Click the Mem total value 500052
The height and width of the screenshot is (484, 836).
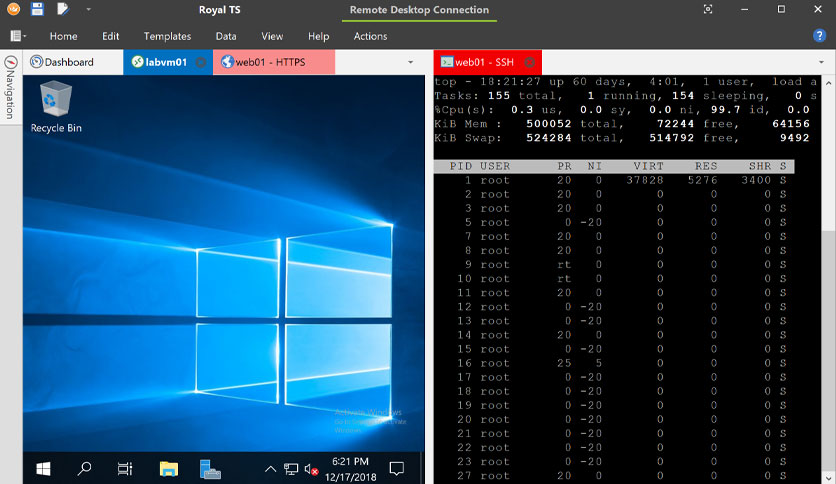[549, 124]
